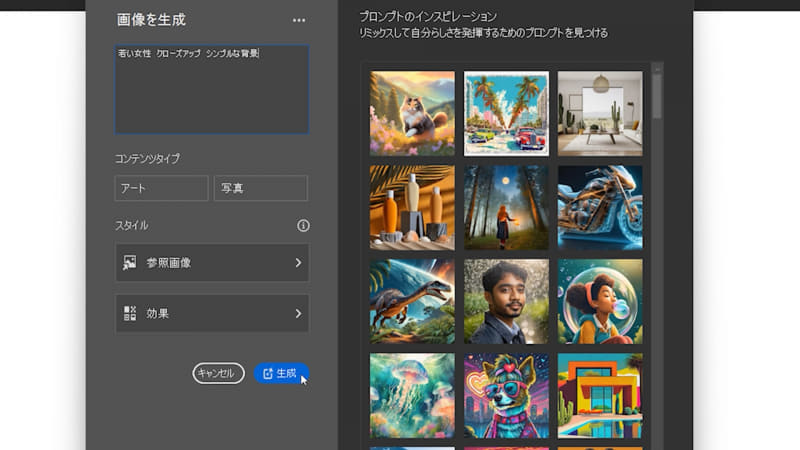Click the キャンセル button

click(x=218, y=373)
